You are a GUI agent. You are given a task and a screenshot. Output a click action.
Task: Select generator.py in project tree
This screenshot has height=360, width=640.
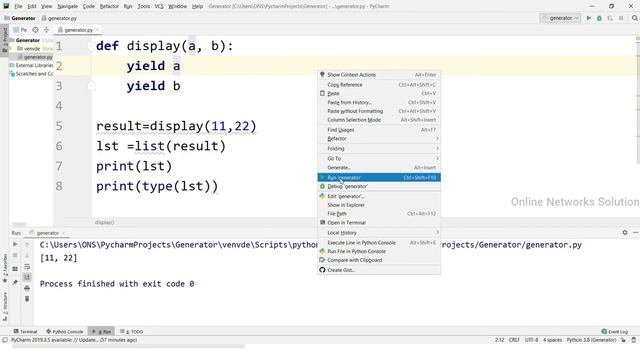(35, 57)
